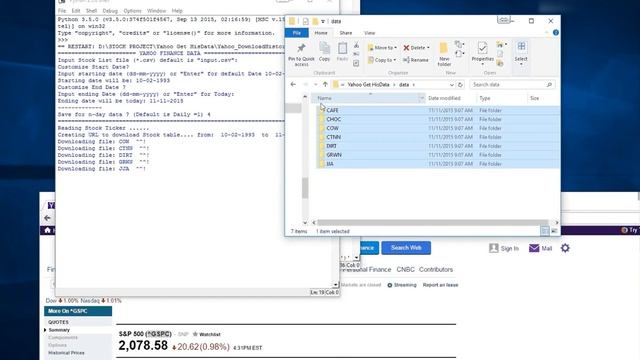Go forward in the Explorer navigation bar
This screenshot has height=360, width=640.
point(305,84)
